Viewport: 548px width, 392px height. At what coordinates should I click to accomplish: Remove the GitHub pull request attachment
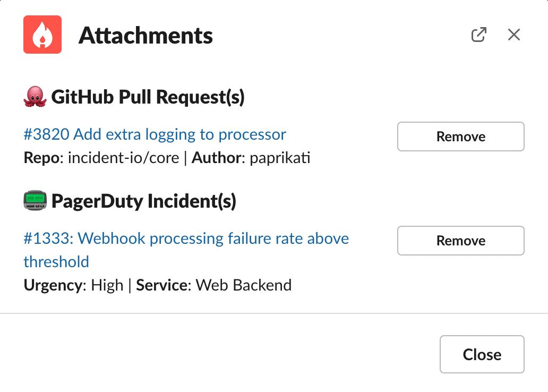[x=460, y=137]
